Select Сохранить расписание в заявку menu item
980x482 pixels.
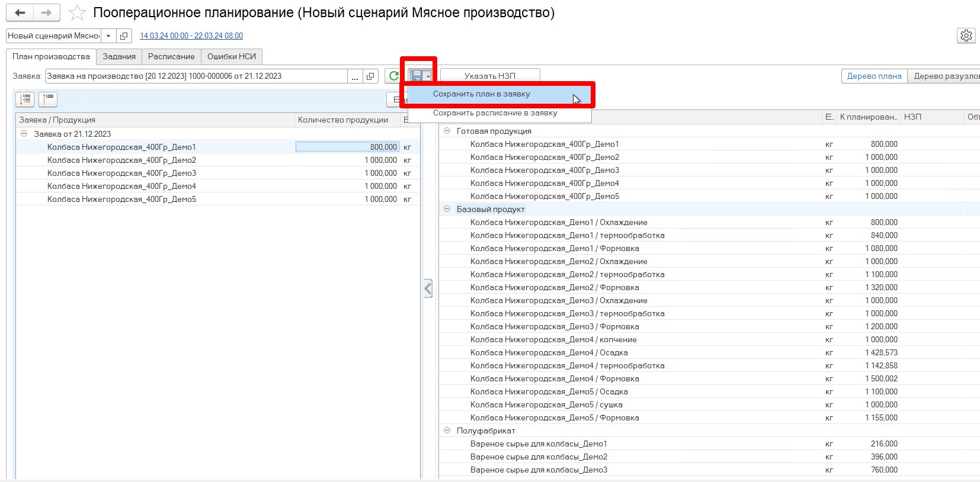tap(495, 113)
